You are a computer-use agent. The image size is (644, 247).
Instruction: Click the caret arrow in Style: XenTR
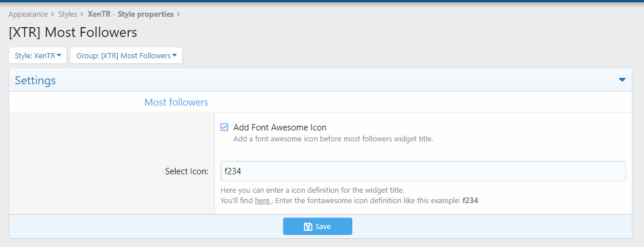point(59,55)
